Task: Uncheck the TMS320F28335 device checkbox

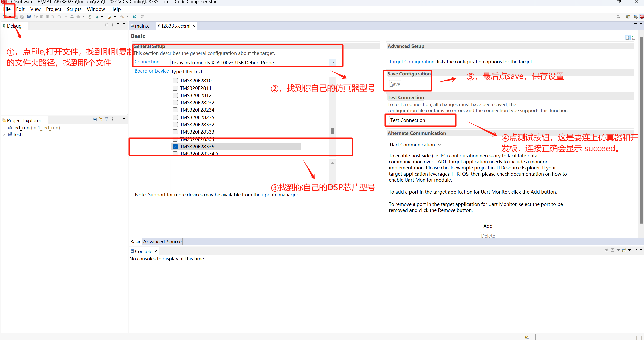Action: point(175,147)
